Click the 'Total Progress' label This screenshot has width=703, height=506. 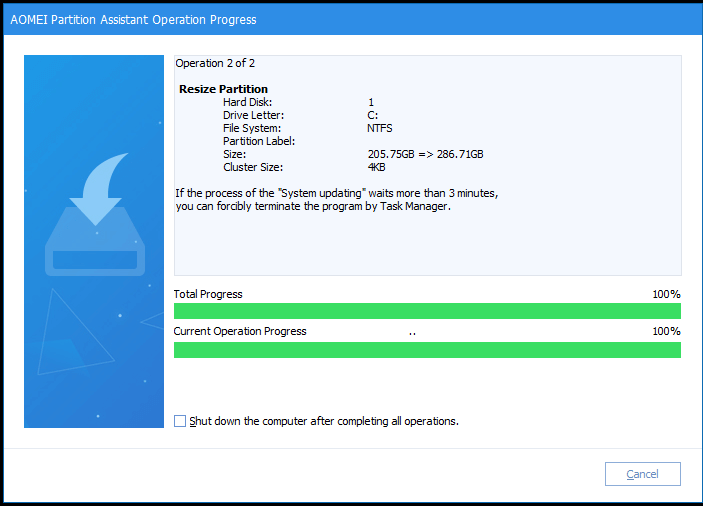point(208,294)
